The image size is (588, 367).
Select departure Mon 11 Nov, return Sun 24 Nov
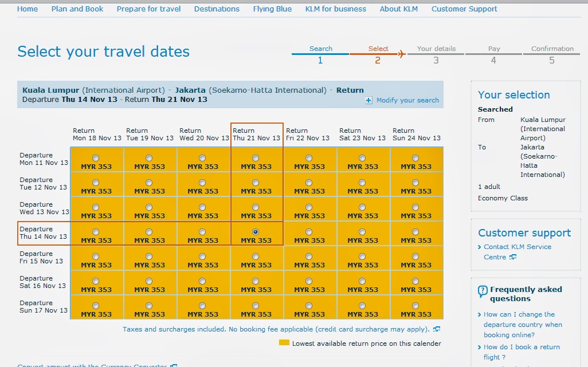(x=415, y=158)
